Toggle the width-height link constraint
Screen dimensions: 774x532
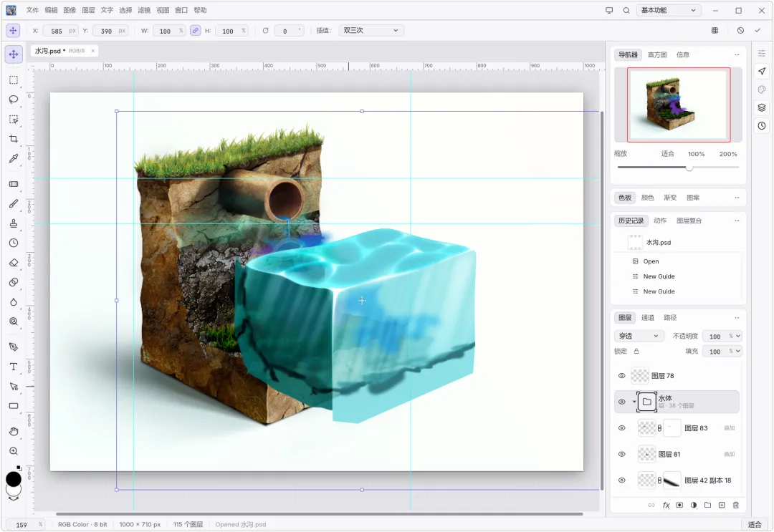[196, 31]
